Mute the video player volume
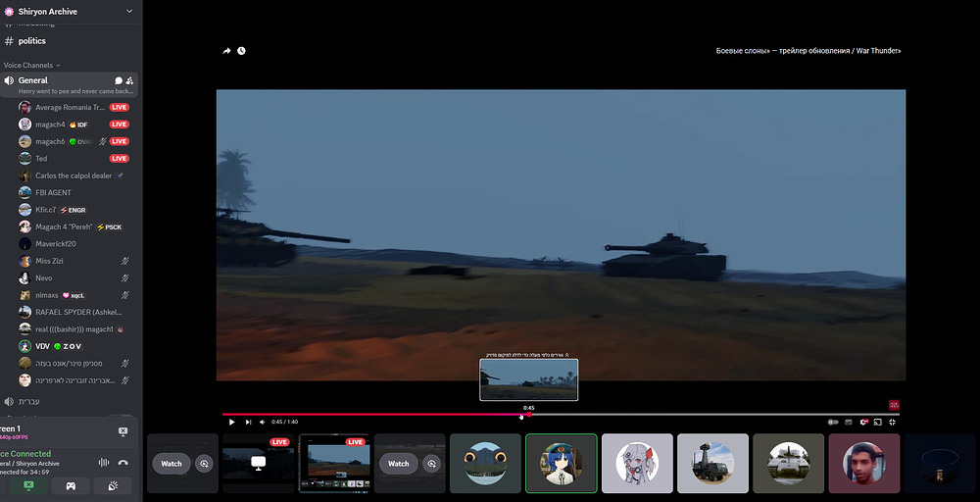This screenshot has width=980, height=502. (x=263, y=422)
